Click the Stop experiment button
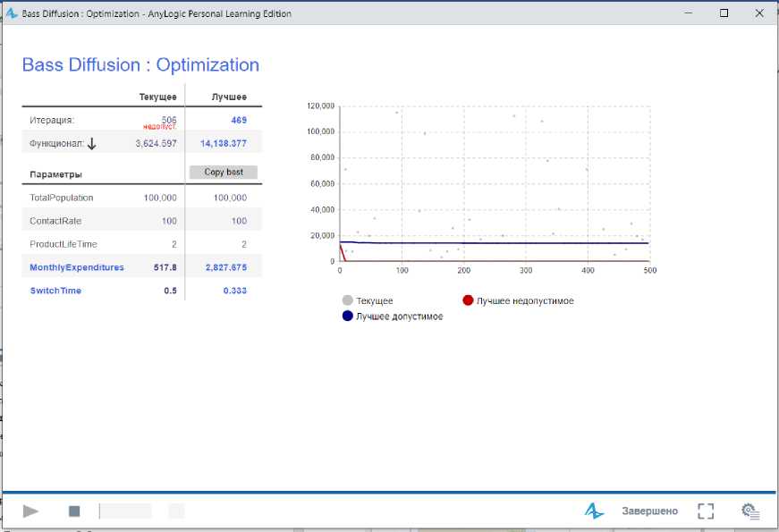779x532 pixels. (x=74, y=511)
